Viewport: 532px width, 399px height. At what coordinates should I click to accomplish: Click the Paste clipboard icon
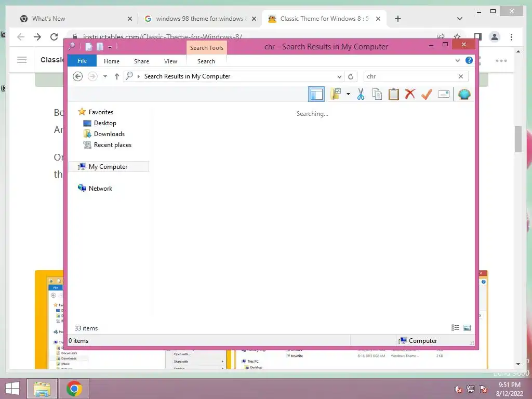394,94
